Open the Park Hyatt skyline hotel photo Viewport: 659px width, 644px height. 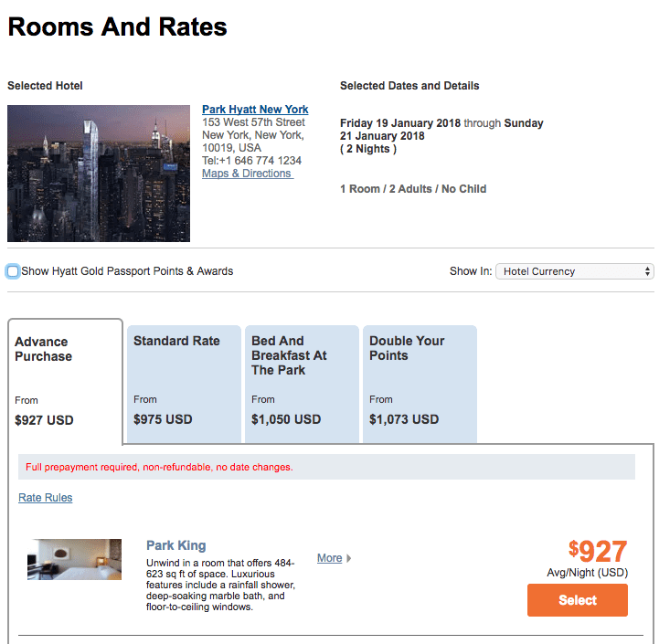click(99, 173)
